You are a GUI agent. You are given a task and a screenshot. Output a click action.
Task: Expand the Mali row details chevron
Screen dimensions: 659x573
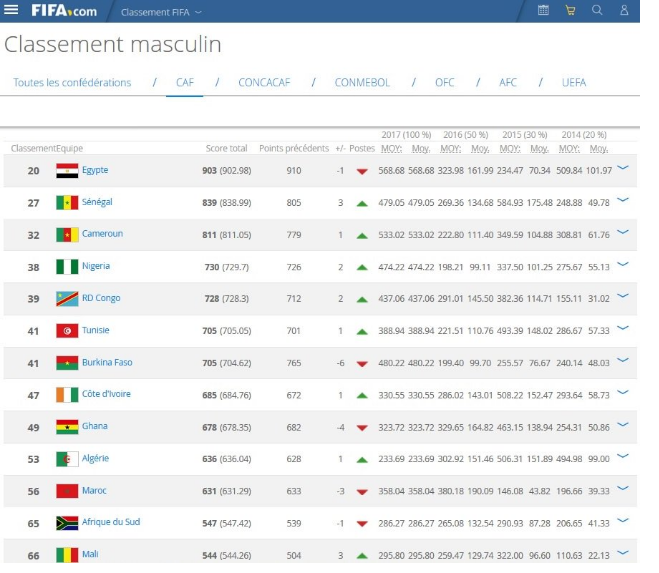point(622,552)
